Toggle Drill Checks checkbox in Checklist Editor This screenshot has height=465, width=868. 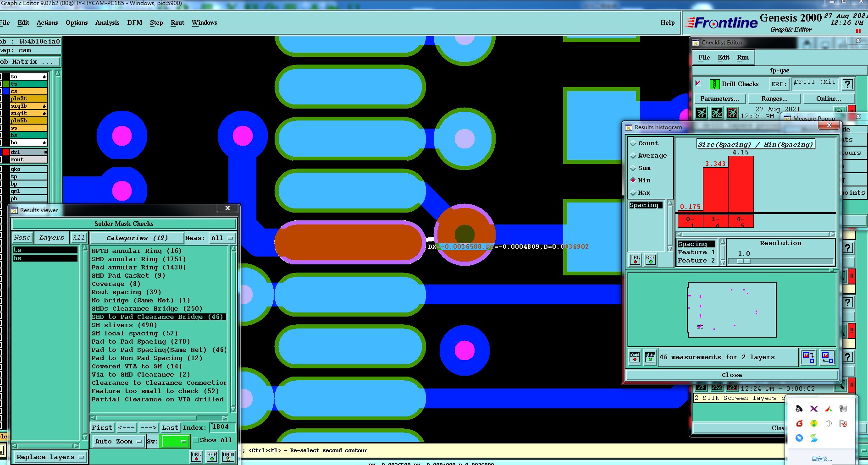[x=698, y=83]
